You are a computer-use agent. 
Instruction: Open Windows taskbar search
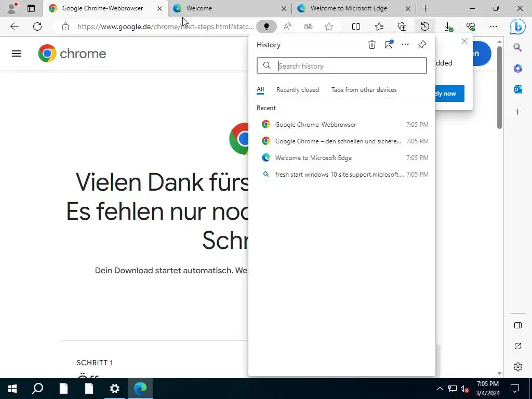coord(37,389)
